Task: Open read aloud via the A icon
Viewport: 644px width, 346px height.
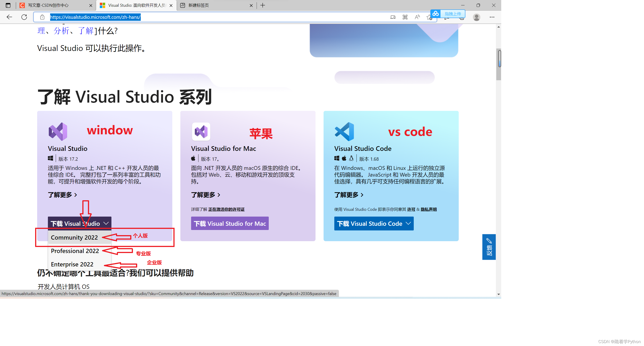Action: coord(417,17)
